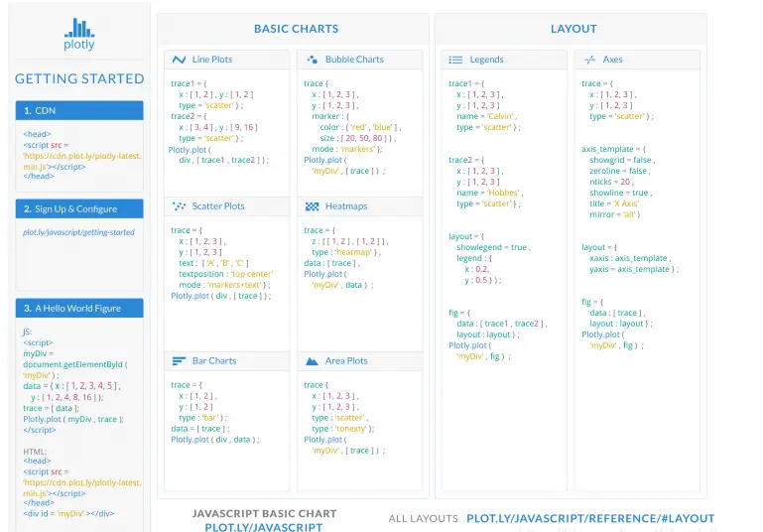Click the 'legend : {' line
Viewport: 763px width, 532px height.
click(x=474, y=258)
